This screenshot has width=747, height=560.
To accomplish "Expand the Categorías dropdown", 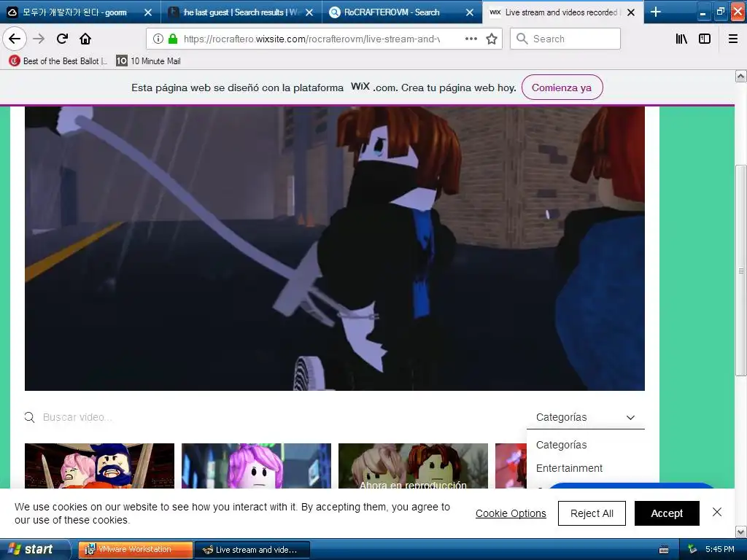I will tap(586, 417).
